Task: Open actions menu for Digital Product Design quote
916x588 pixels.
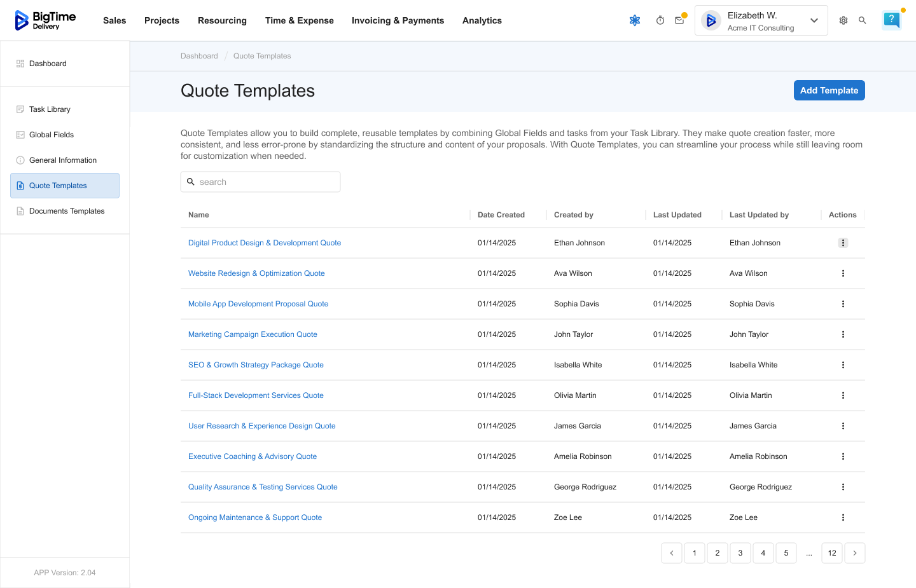Action: 843,243
